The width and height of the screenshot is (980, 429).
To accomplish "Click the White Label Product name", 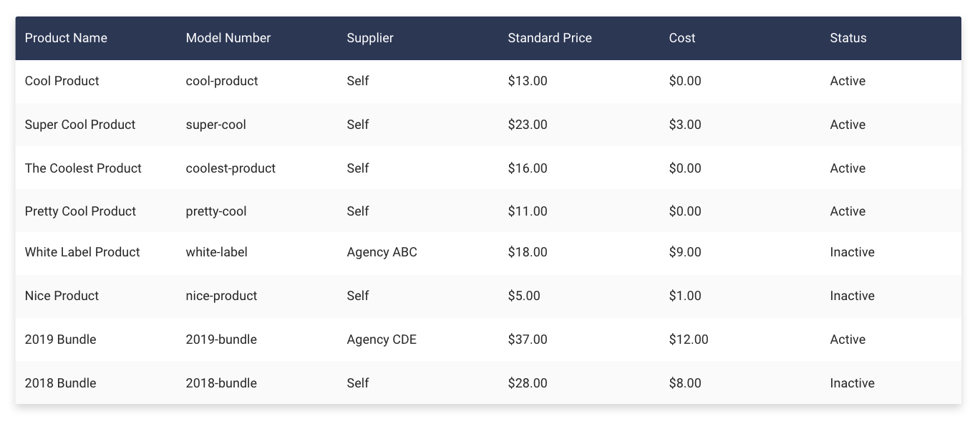I will click(x=82, y=252).
